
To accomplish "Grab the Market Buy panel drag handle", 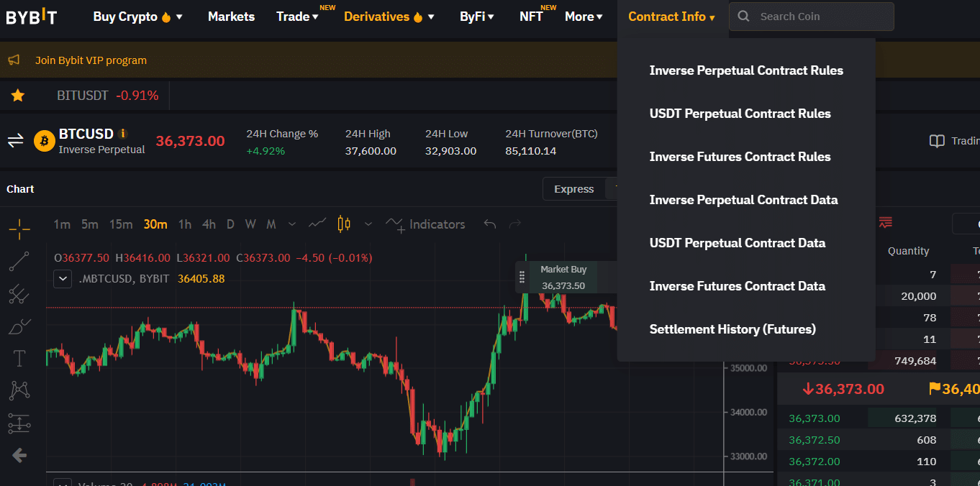I will click(522, 278).
